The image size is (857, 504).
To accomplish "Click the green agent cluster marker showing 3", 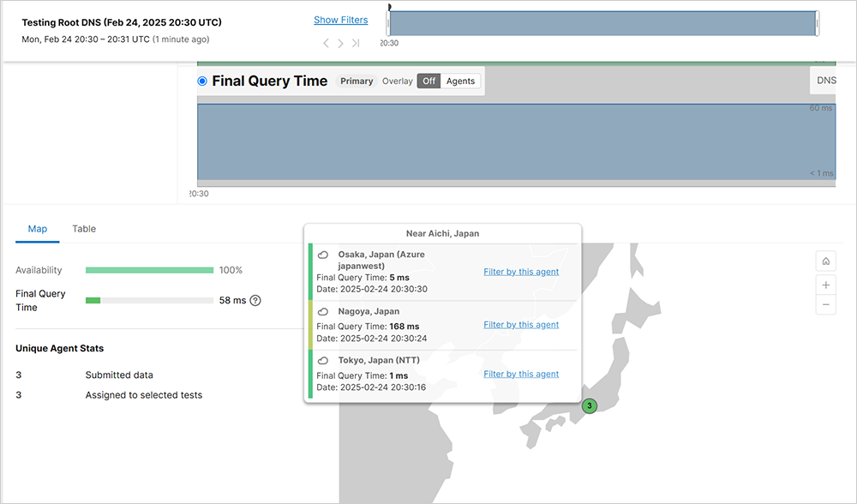I will point(589,405).
